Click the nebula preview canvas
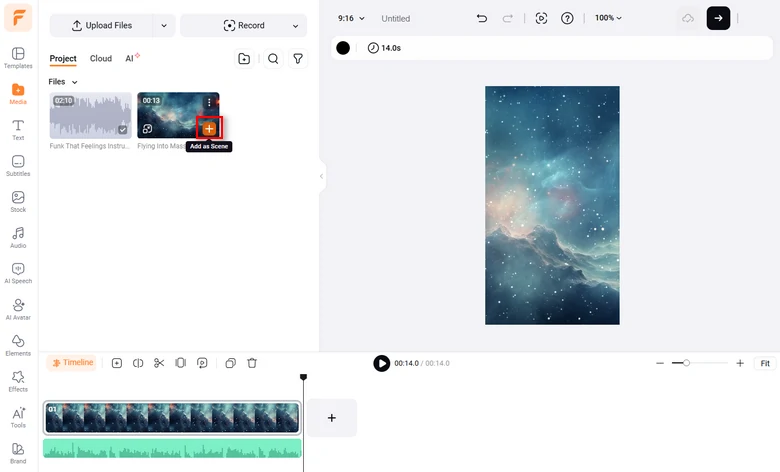Viewport: 780px width, 472px height. click(x=552, y=205)
